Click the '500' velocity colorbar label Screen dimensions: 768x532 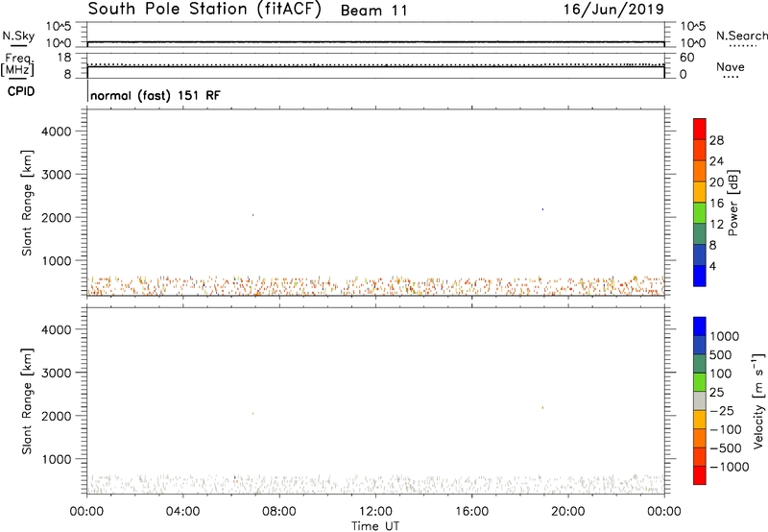pos(722,355)
